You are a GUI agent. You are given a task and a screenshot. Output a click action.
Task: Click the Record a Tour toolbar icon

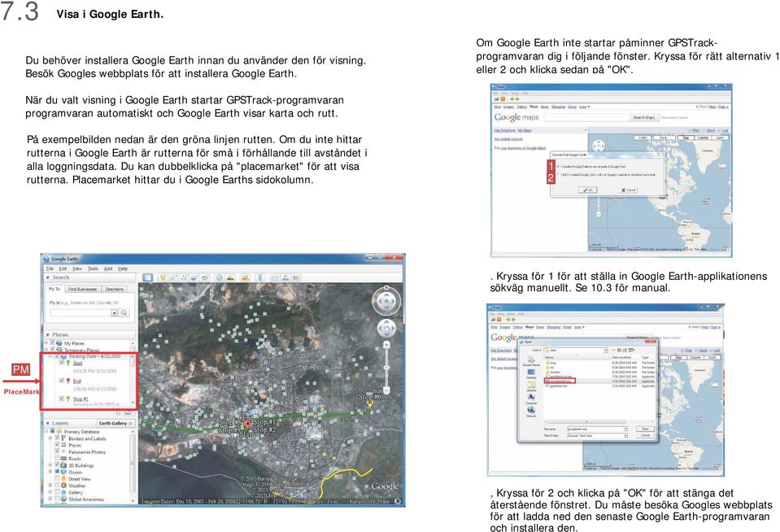click(204, 277)
